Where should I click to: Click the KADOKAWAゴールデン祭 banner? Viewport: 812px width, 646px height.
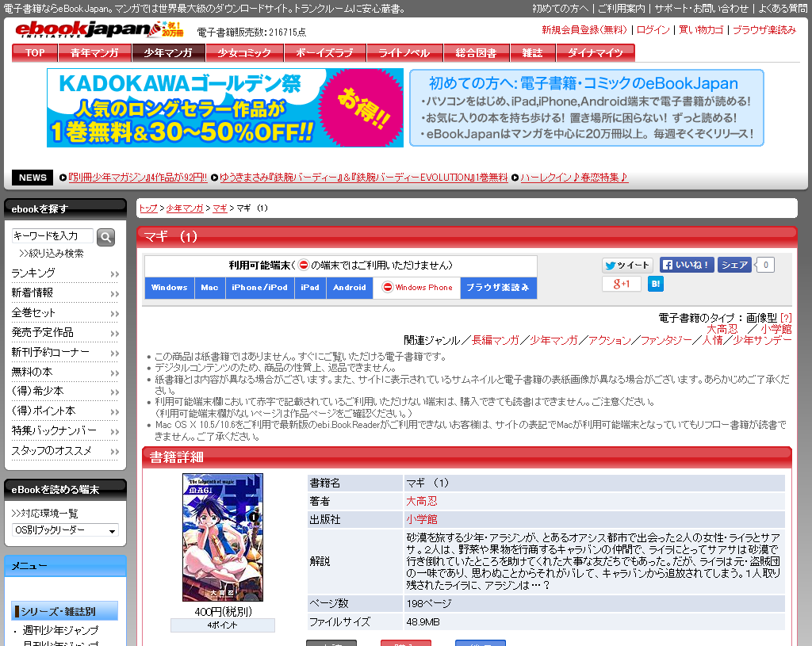(x=225, y=108)
